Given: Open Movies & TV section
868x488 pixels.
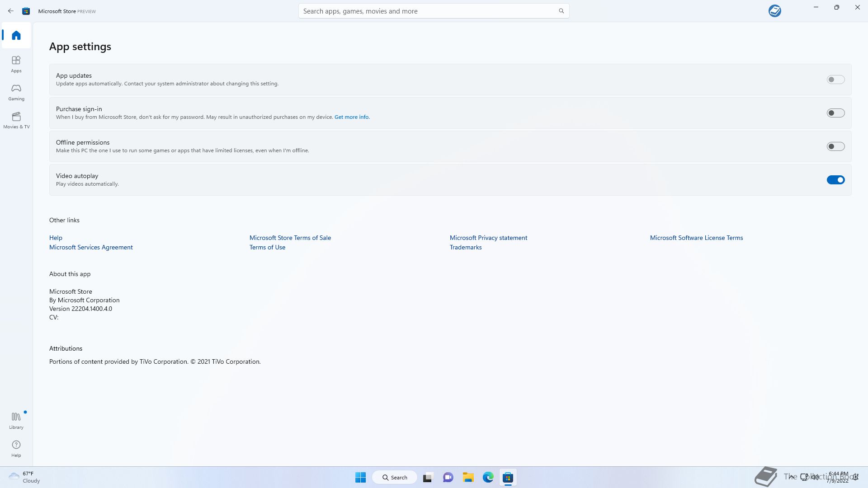Looking at the screenshot, I should click(16, 120).
